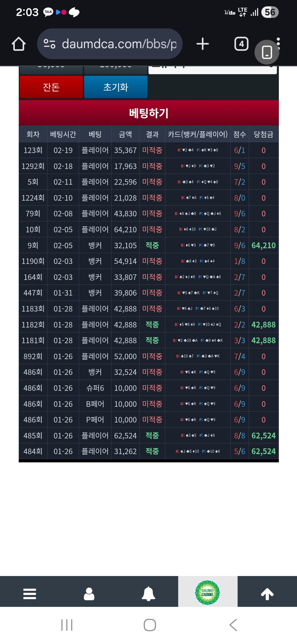Open the user profile icon
The width and height of the screenshot is (297, 644).
click(89, 594)
